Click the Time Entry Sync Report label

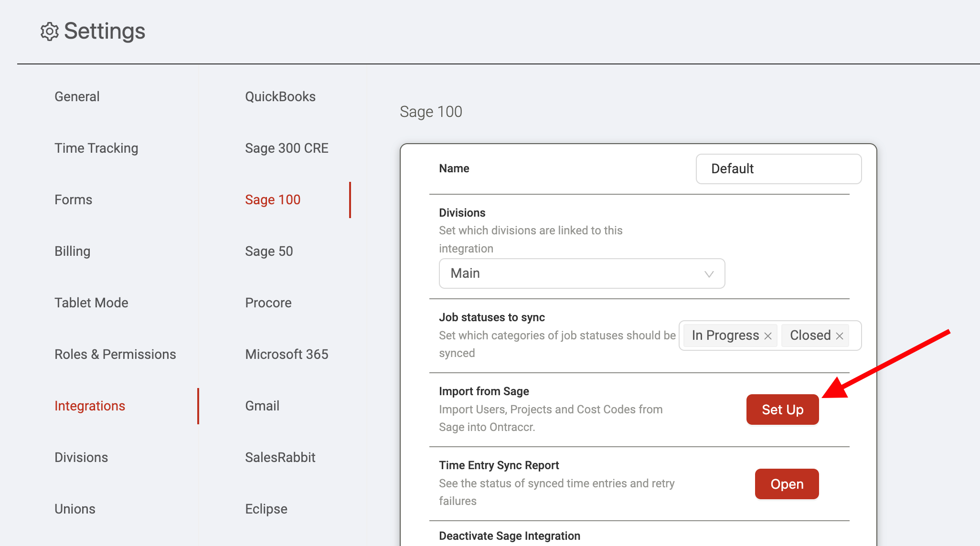(x=499, y=465)
